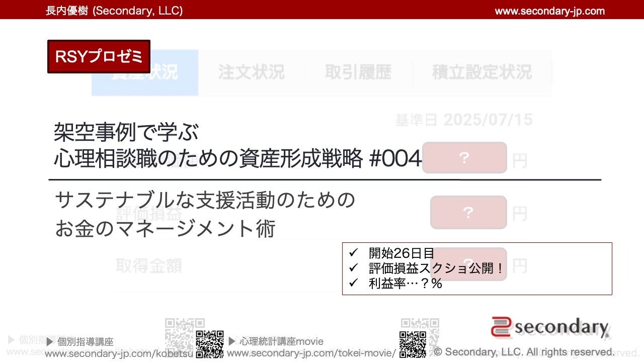Select the subtitle サステナブルな支援活動のための
Image resolution: width=644 pixels, height=362 pixels.
[205, 201]
